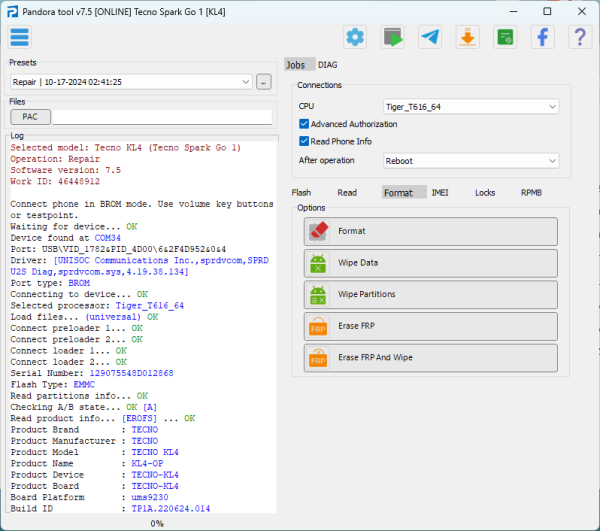Click the Build ID TP1A.220624.014 value

click(x=171, y=508)
